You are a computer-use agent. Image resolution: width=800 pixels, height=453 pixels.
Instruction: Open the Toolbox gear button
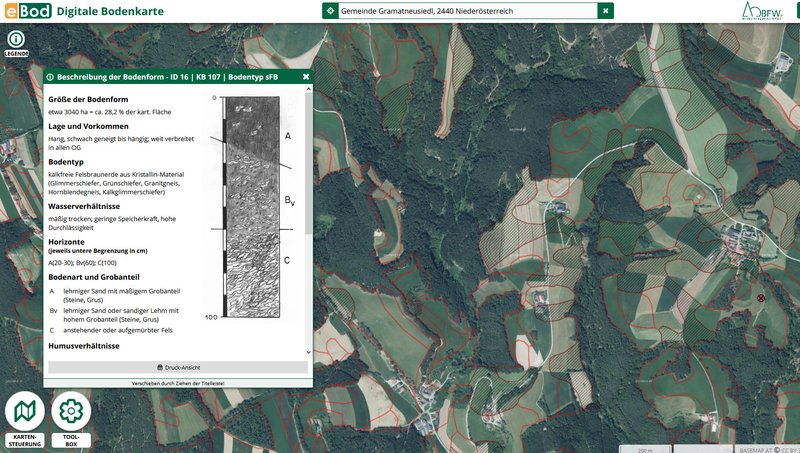coord(70,412)
